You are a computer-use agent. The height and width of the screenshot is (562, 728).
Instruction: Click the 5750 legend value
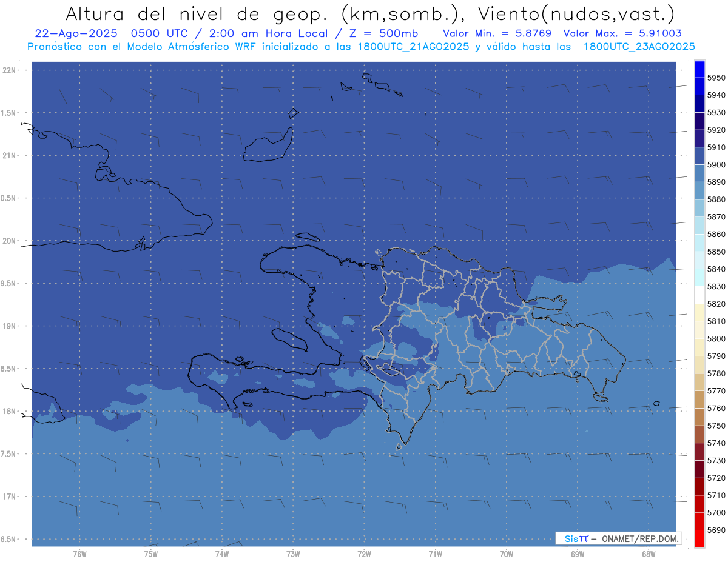point(716,426)
